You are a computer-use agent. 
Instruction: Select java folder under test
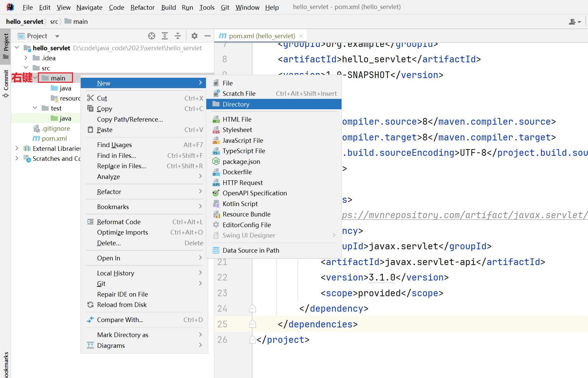coord(61,118)
